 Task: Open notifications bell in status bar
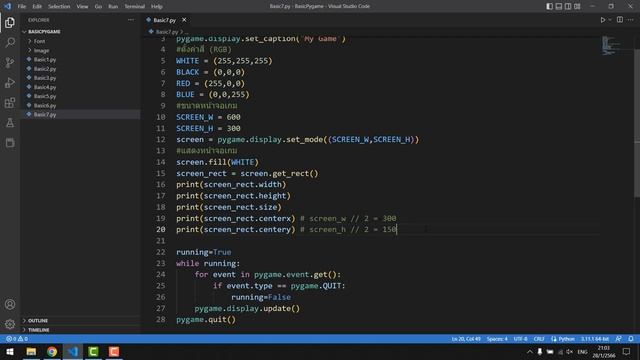[x=631, y=339]
